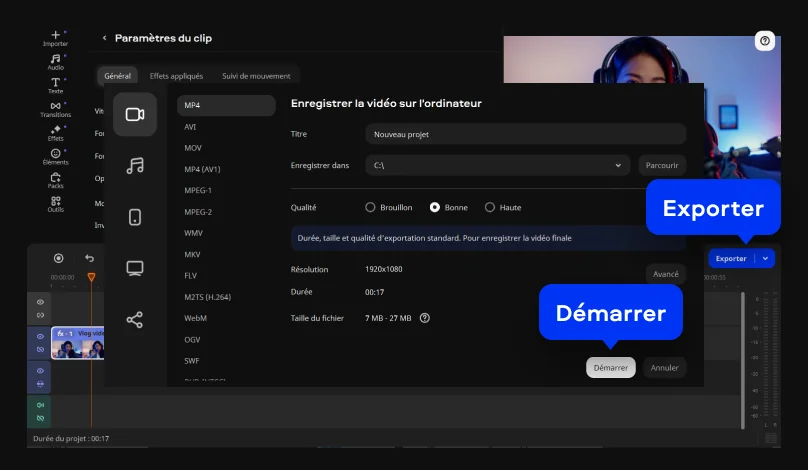
Task: Open the Importer panel in sidebar
Action: 55,38
